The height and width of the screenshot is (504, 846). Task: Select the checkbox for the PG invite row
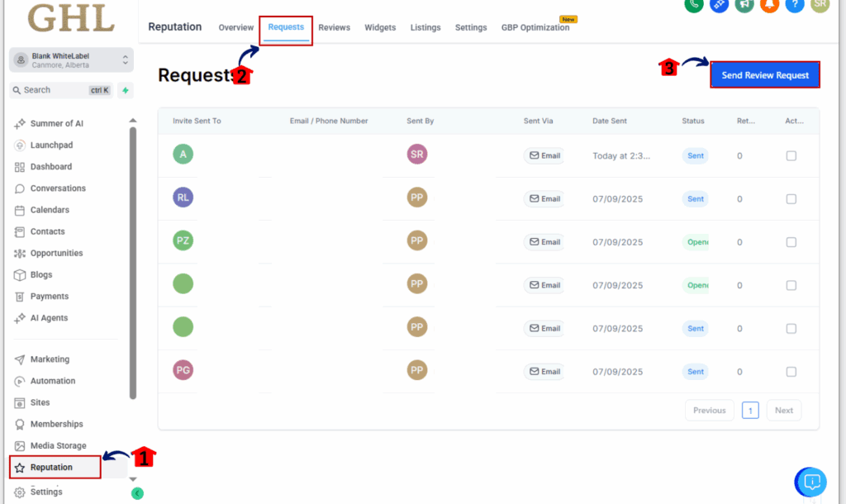(791, 371)
